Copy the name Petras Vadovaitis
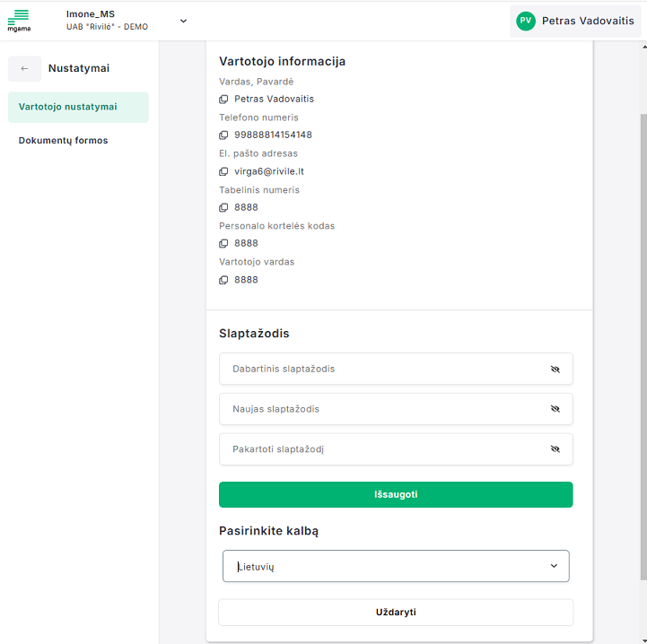Viewport: 647px width, 644px height. 224,100
